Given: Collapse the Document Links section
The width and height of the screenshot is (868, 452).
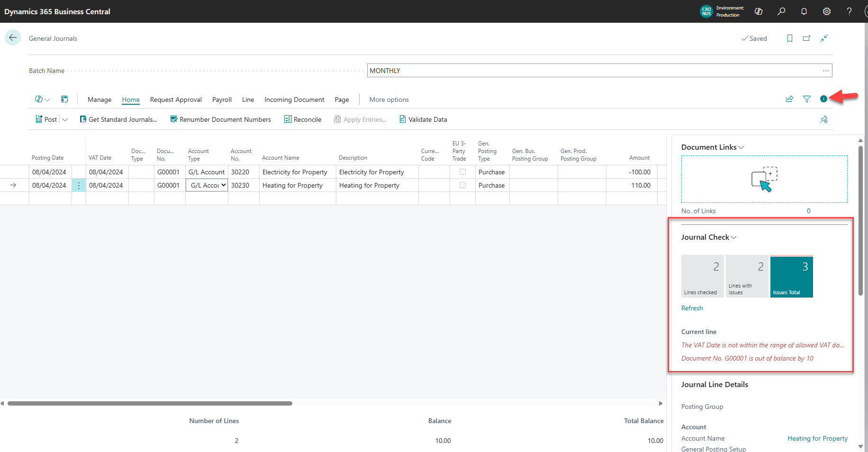Looking at the screenshot, I should [x=713, y=147].
